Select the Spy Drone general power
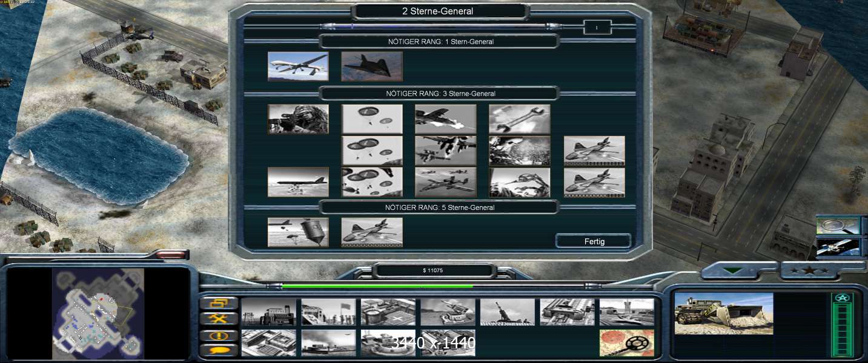The height and width of the screenshot is (363, 868). pos(298,67)
